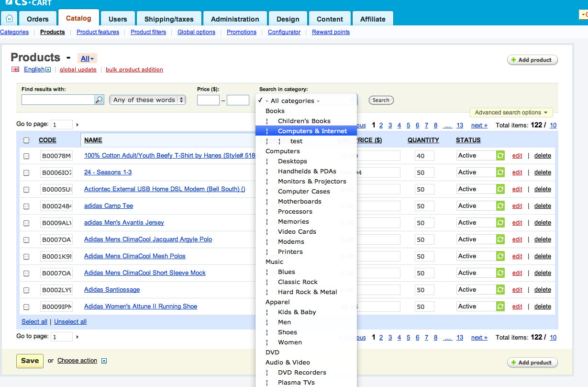The width and height of the screenshot is (588, 387).
Task: Click the Find results with text field
Action: (x=58, y=100)
